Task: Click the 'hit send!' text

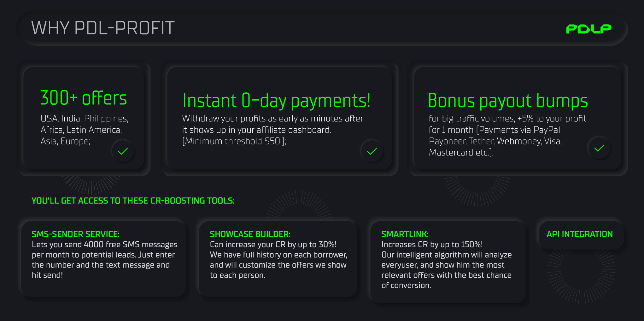Action: (x=47, y=275)
